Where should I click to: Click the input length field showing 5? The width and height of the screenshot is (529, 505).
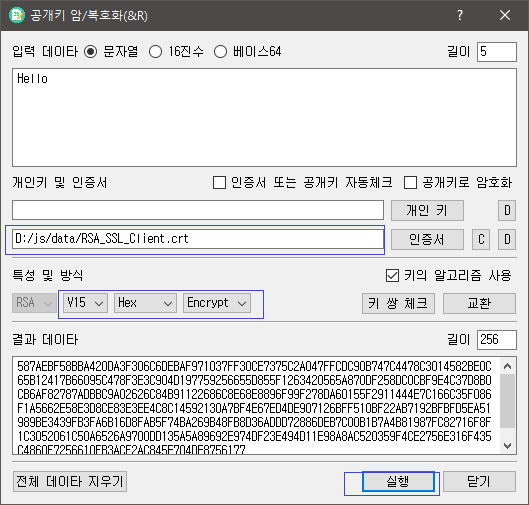(x=497, y=52)
